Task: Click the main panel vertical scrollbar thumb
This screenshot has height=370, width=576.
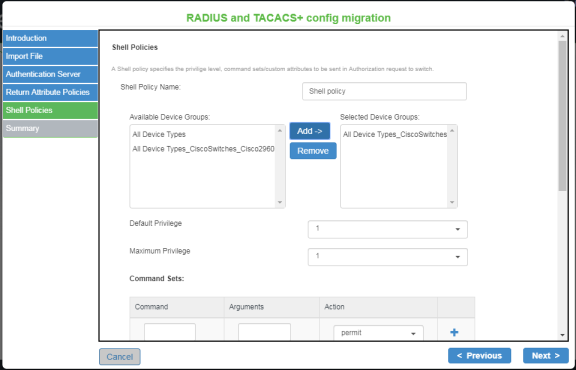Action: click(x=562, y=116)
